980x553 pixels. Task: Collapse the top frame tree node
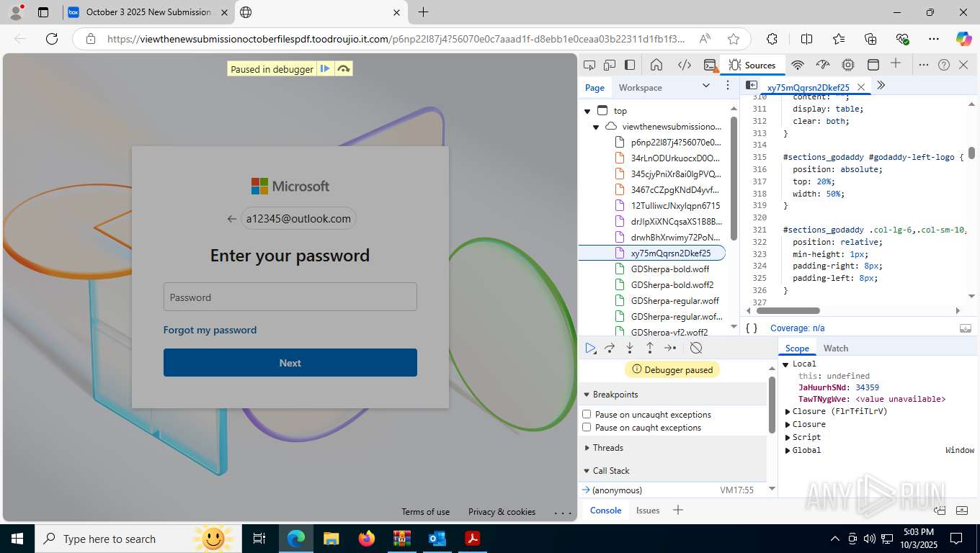[x=587, y=111]
